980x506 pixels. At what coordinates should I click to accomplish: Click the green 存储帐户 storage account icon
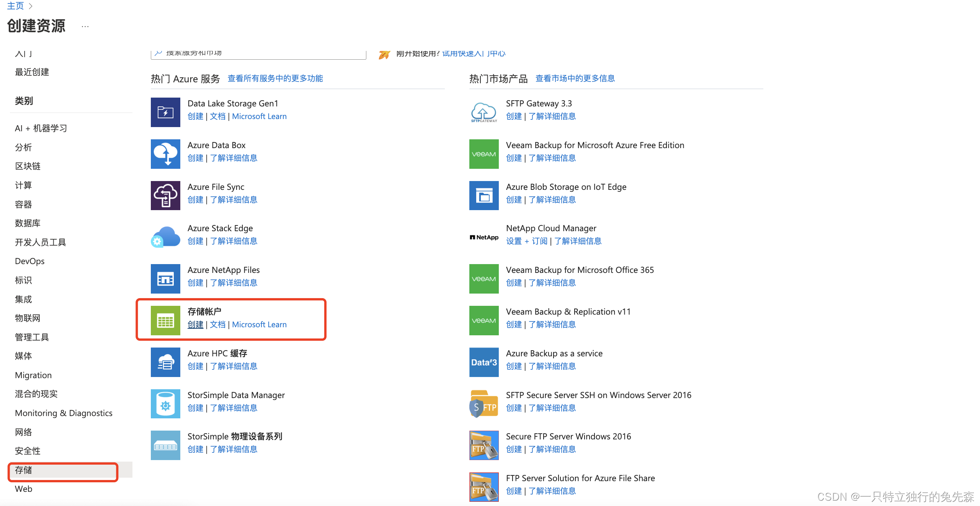tap(165, 320)
